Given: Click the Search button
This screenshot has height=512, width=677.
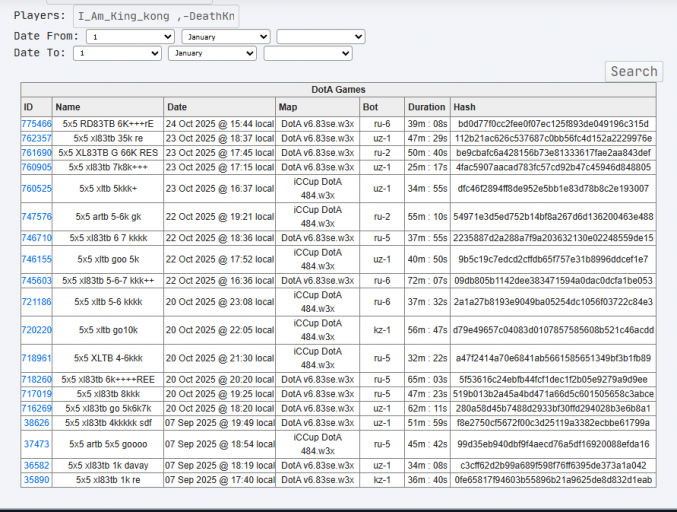Looking at the screenshot, I should [634, 71].
